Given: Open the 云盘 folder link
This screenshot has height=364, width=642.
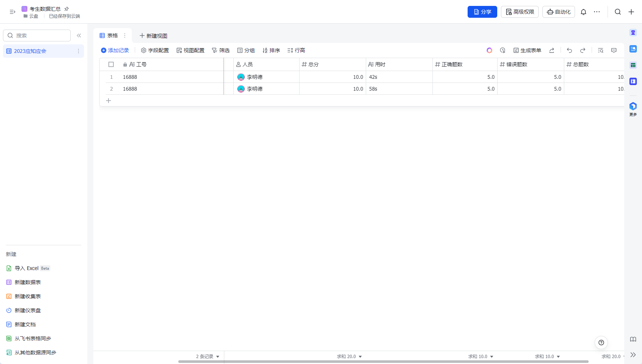Looking at the screenshot, I should point(31,16).
